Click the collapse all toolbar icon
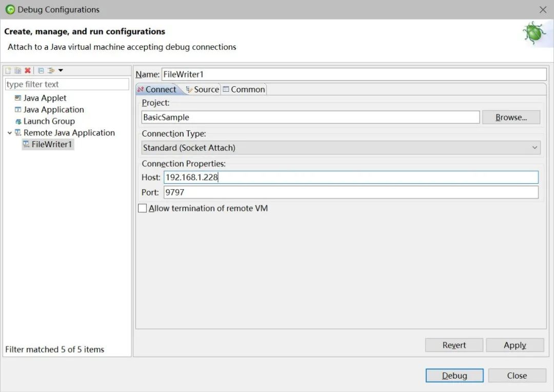554x392 pixels. 41,70
